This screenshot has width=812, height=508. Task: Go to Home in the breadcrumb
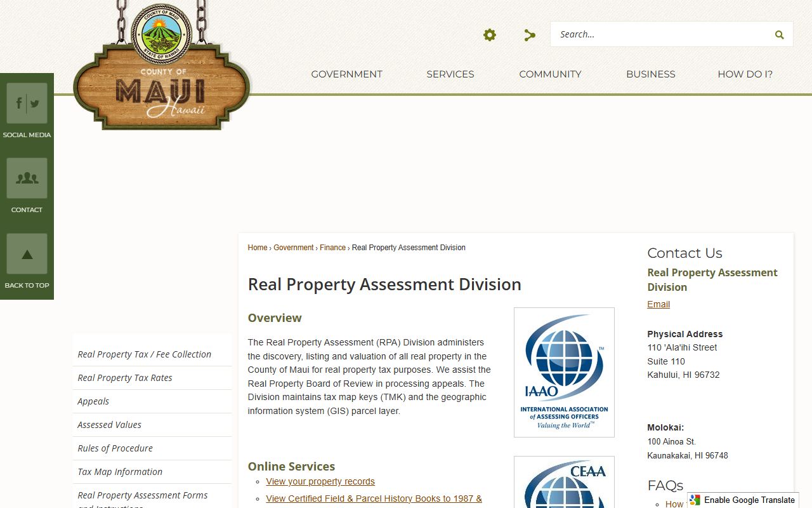[x=258, y=248]
